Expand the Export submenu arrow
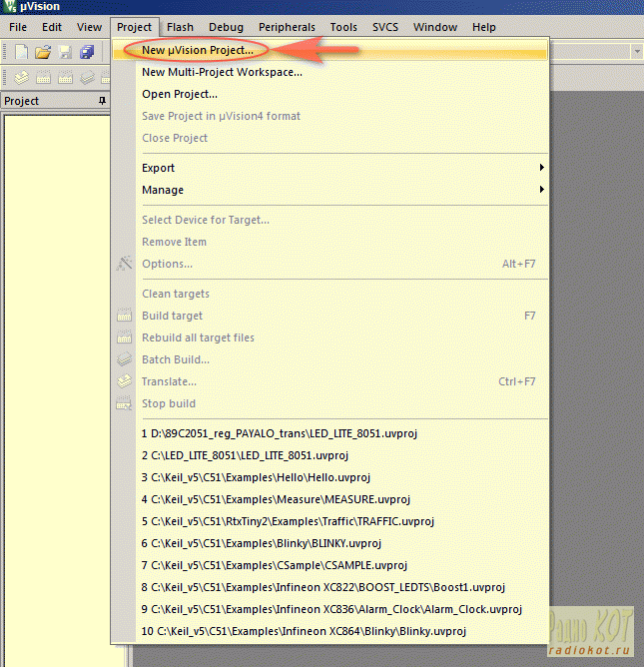 point(541,167)
